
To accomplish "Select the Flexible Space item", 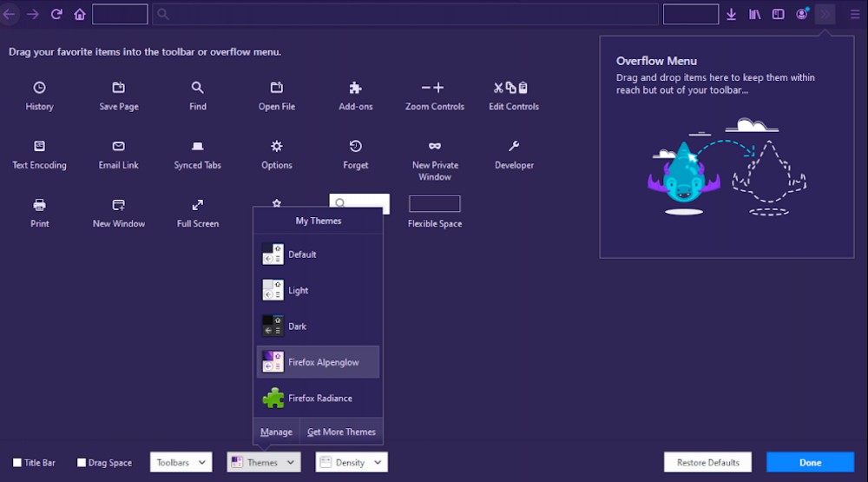I will coord(435,212).
